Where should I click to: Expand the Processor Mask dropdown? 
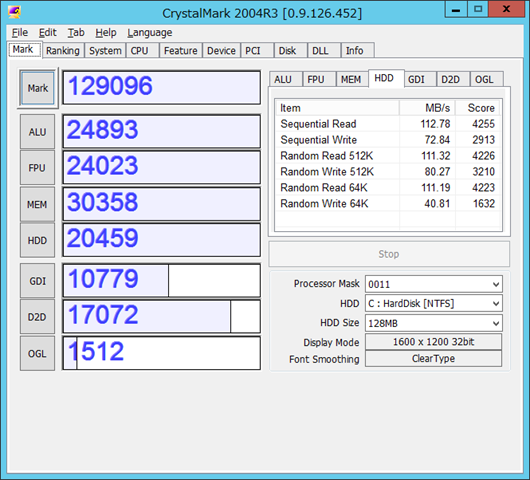pos(434,284)
